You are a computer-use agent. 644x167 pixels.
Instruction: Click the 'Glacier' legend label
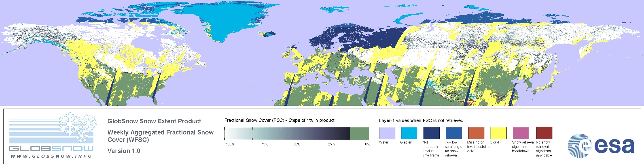click(x=406, y=142)
